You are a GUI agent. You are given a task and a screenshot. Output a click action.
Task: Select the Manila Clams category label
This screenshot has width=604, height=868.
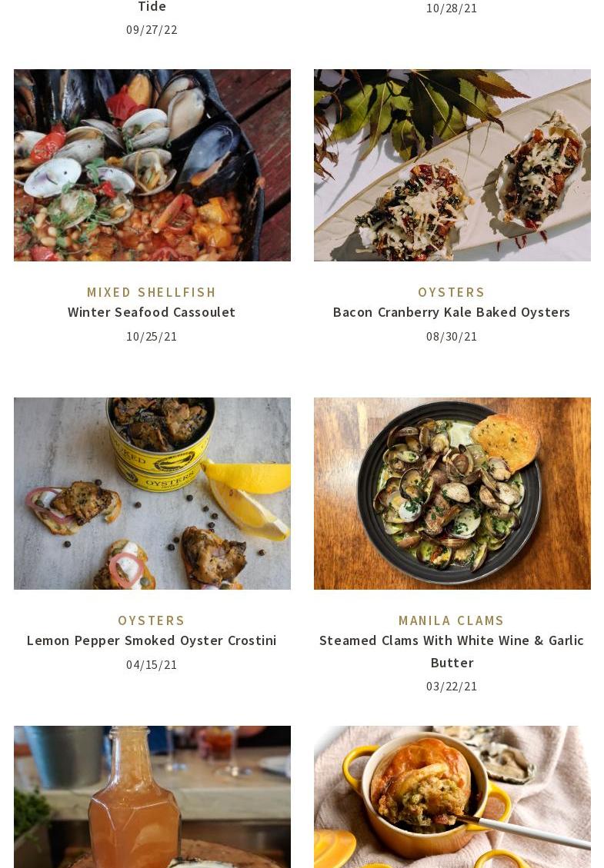(x=452, y=620)
